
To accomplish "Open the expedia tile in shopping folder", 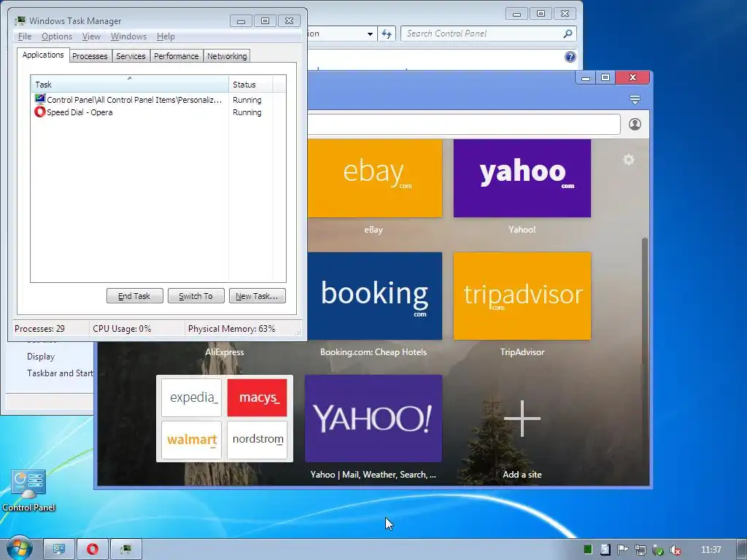I will (192, 397).
